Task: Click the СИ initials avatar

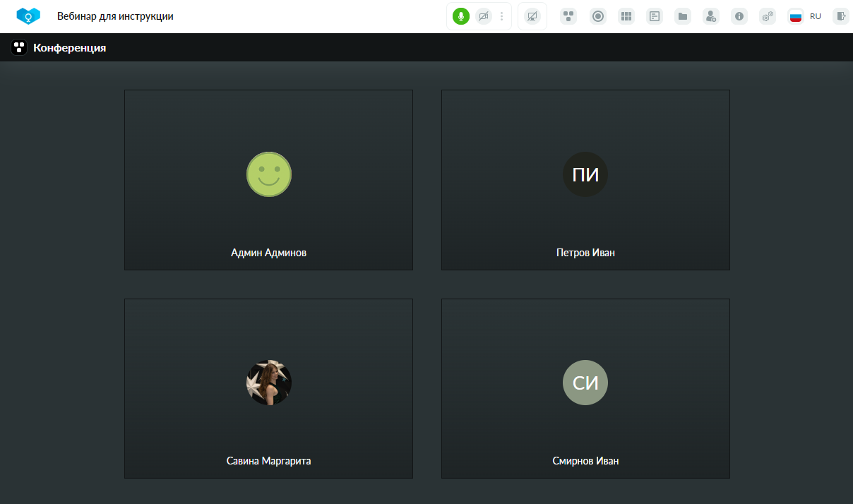Action: pyautogui.click(x=585, y=383)
